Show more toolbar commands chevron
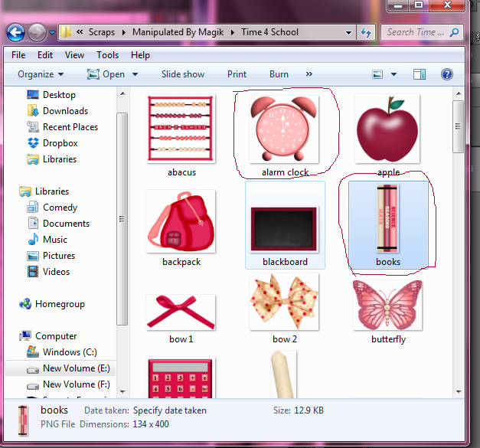Viewport: 480px width, 448px height. (x=309, y=74)
